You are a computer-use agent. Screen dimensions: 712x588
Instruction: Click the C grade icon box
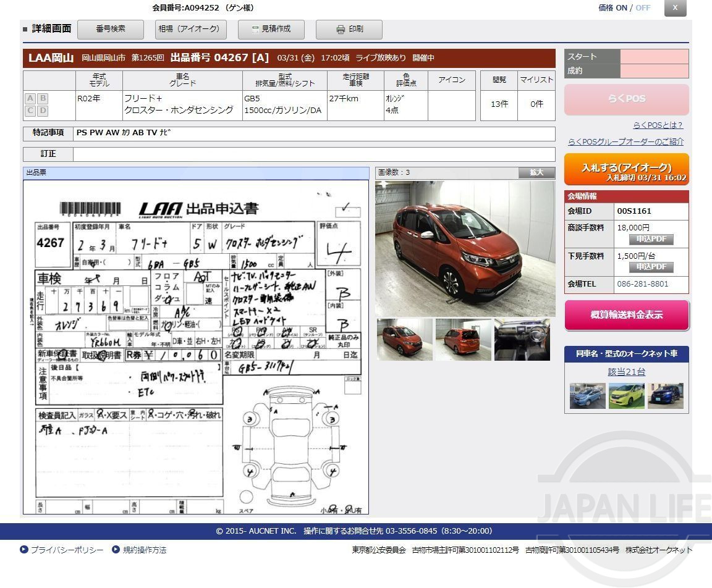(30, 111)
